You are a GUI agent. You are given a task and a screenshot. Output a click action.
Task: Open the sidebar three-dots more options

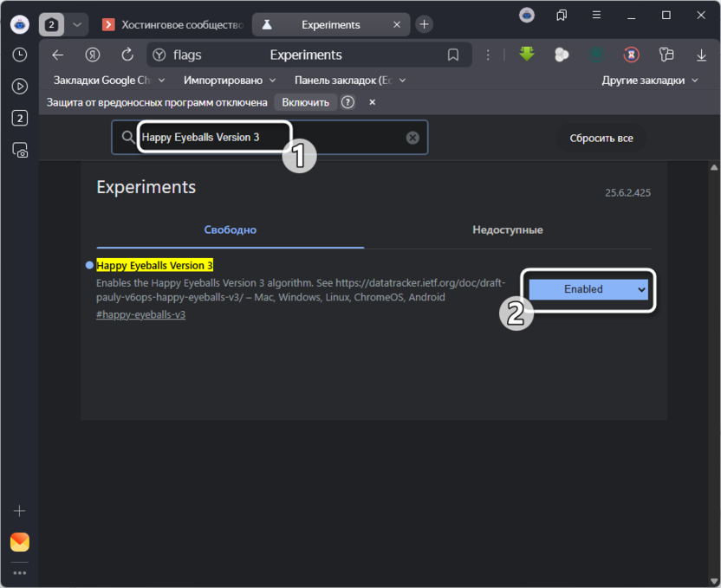20,572
